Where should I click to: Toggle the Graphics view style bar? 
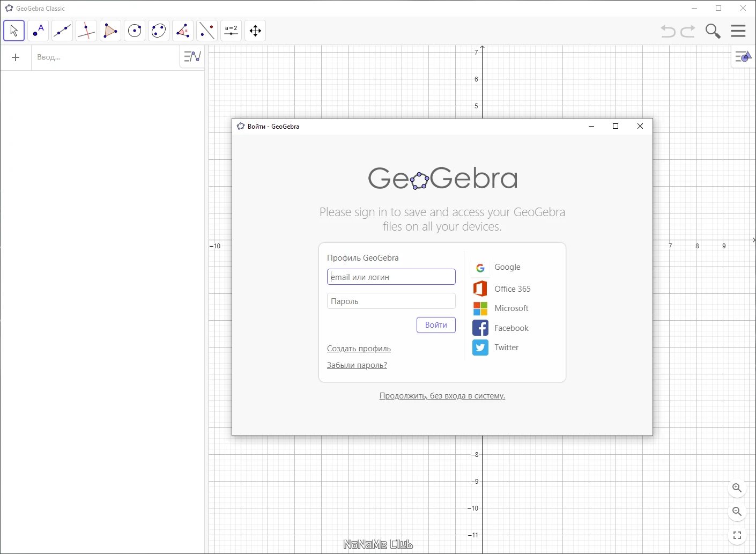[x=743, y=56]
